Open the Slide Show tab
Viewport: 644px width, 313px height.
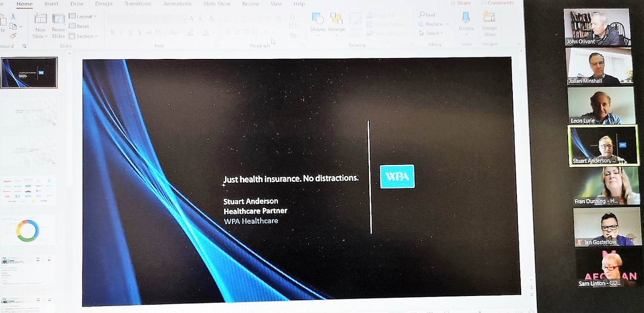click(217, 4)
